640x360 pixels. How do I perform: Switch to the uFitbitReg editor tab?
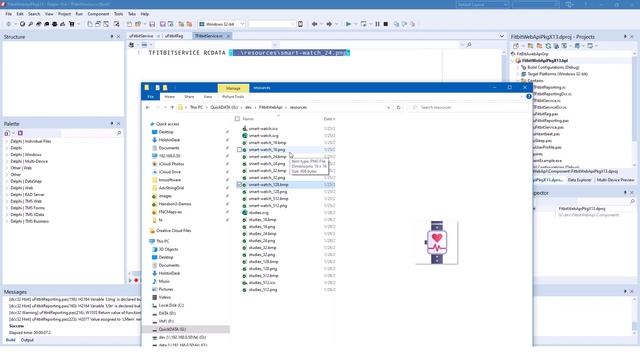(174, 36)
